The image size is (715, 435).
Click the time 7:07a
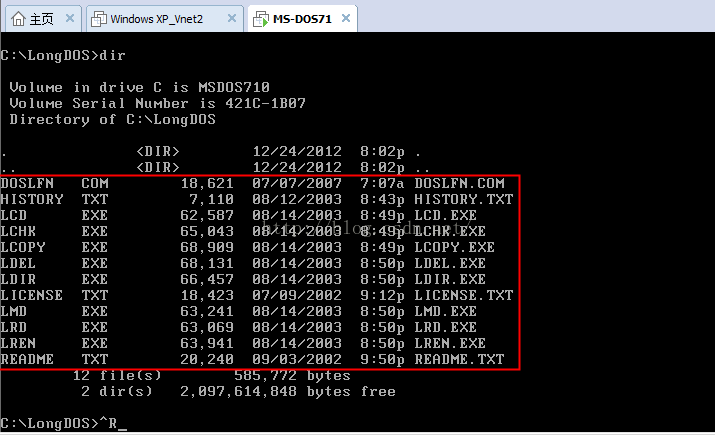point(382,183)
